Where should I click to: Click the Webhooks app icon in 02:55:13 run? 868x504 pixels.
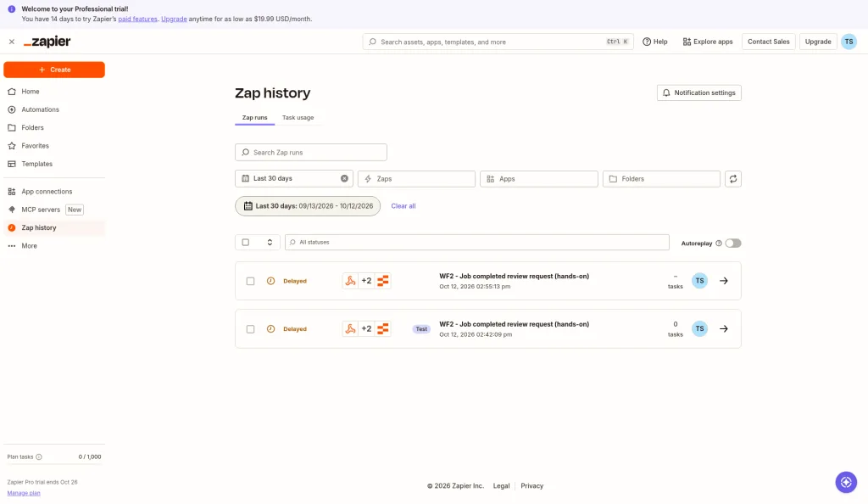(350, 281)
